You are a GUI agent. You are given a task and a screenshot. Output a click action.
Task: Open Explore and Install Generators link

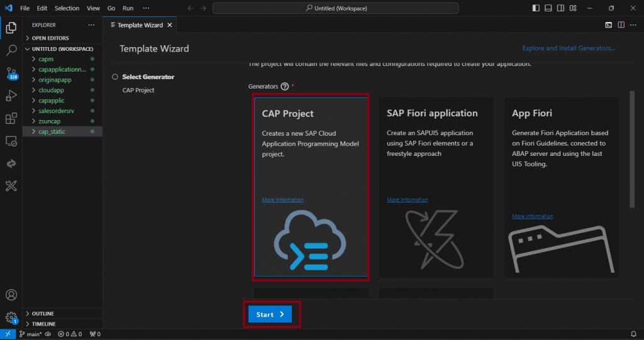(569, 48)
